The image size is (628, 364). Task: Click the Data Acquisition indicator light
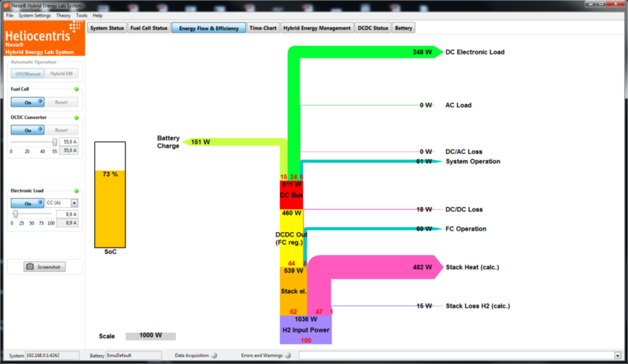click(x=214, y=355)
